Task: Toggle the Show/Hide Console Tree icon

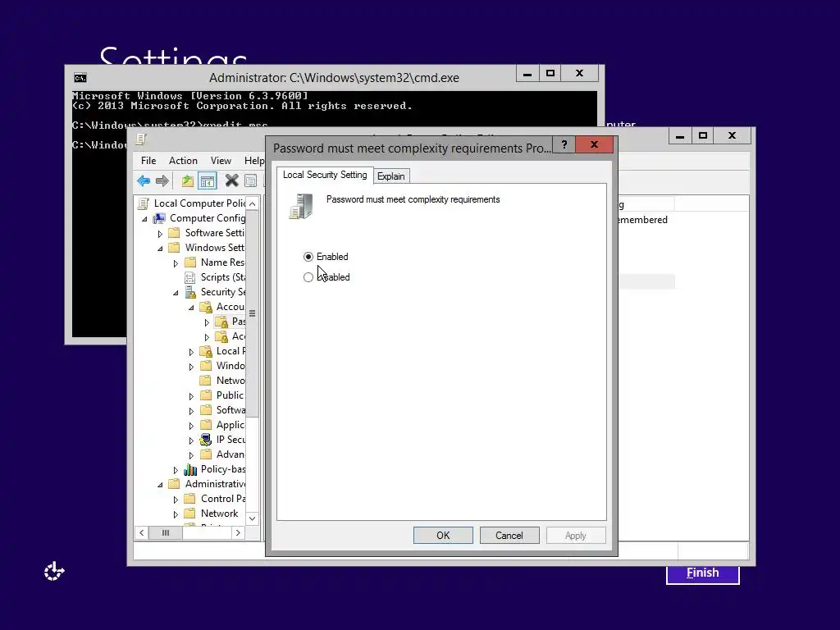Action: pyautogui.click(x=208, y=181)
